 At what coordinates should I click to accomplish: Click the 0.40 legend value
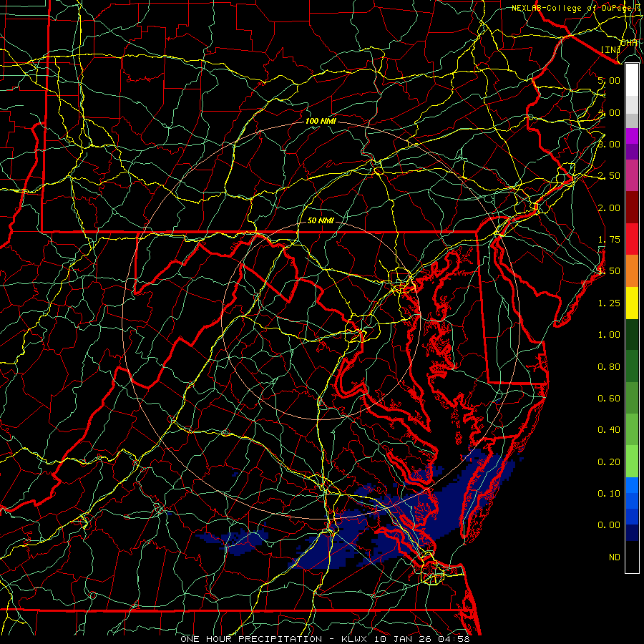point(609,430)
